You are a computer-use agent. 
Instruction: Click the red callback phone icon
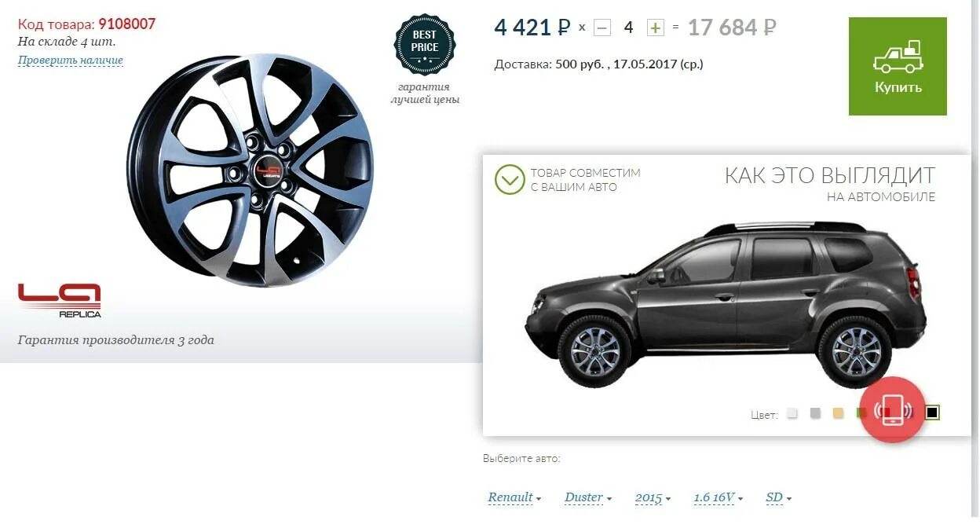coord(892,410)
